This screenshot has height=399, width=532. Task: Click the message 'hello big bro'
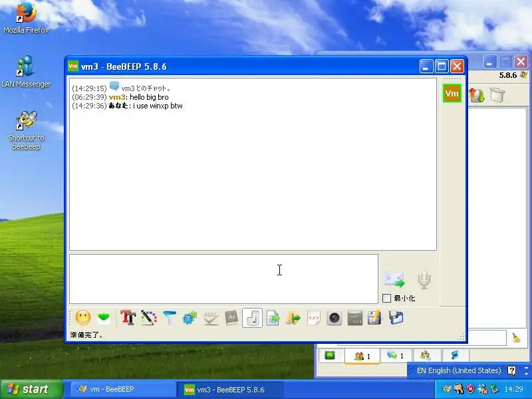point(149,97)
